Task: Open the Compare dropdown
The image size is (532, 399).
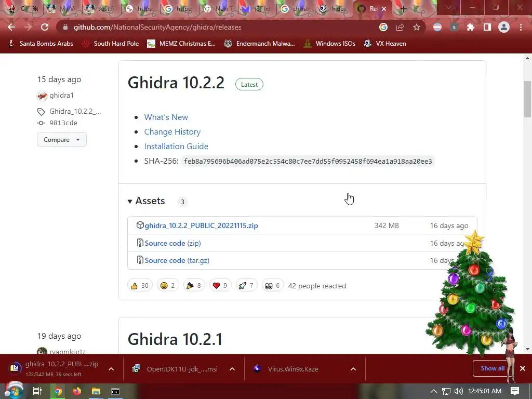Action: pyautogui.click(x=62, y=139)
